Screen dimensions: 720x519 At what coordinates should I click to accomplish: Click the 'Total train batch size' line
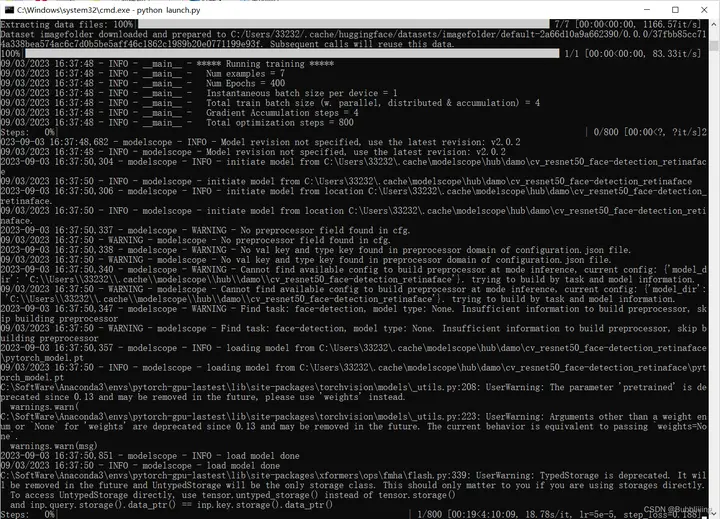(x=373, y=103)
